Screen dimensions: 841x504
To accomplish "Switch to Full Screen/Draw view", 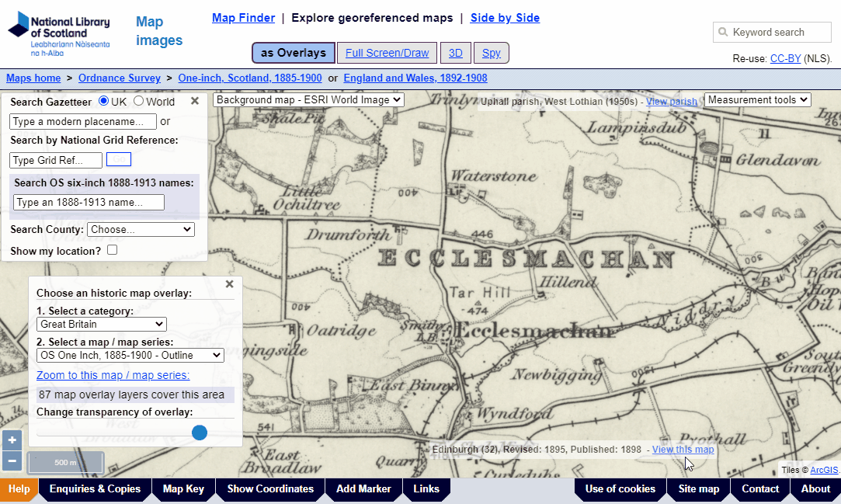I will [387, 53].
